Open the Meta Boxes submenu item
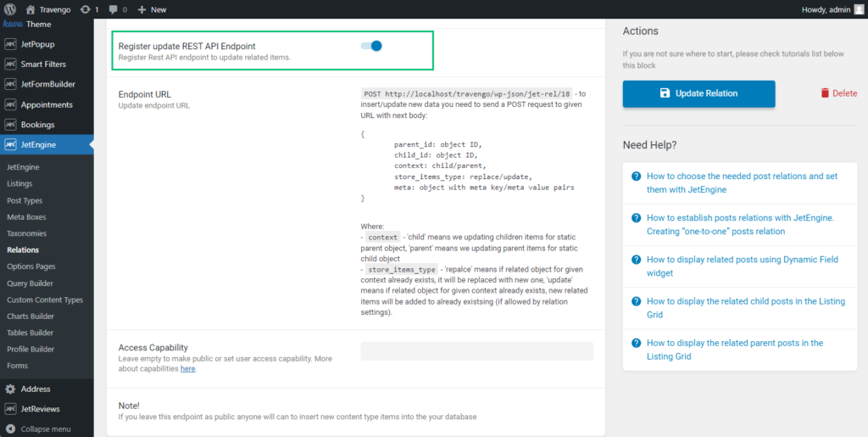The width and height of the screenshot is (868, 437). (x=26, y=217)
